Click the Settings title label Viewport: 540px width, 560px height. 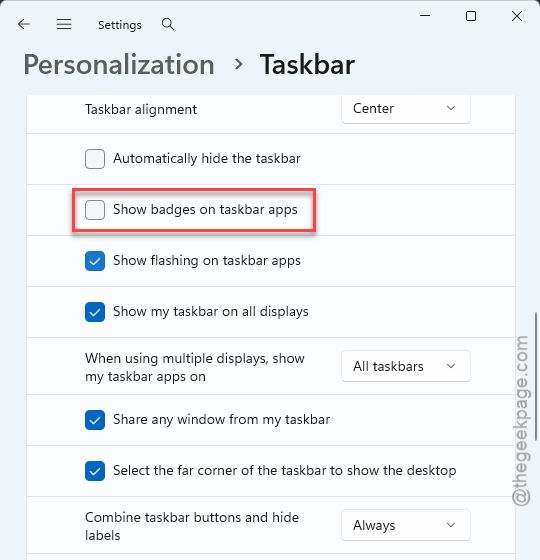tap(120, 25)
